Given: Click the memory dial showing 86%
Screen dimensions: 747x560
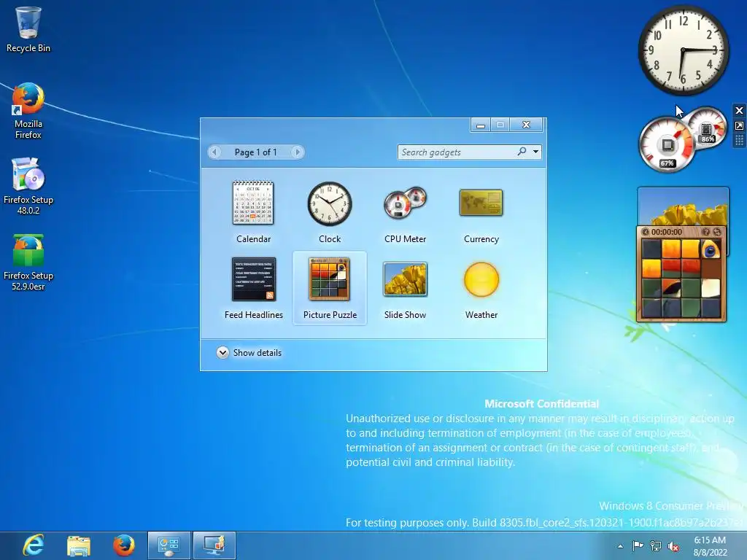Looking at the screenshot, I should [x=707, y=127].
